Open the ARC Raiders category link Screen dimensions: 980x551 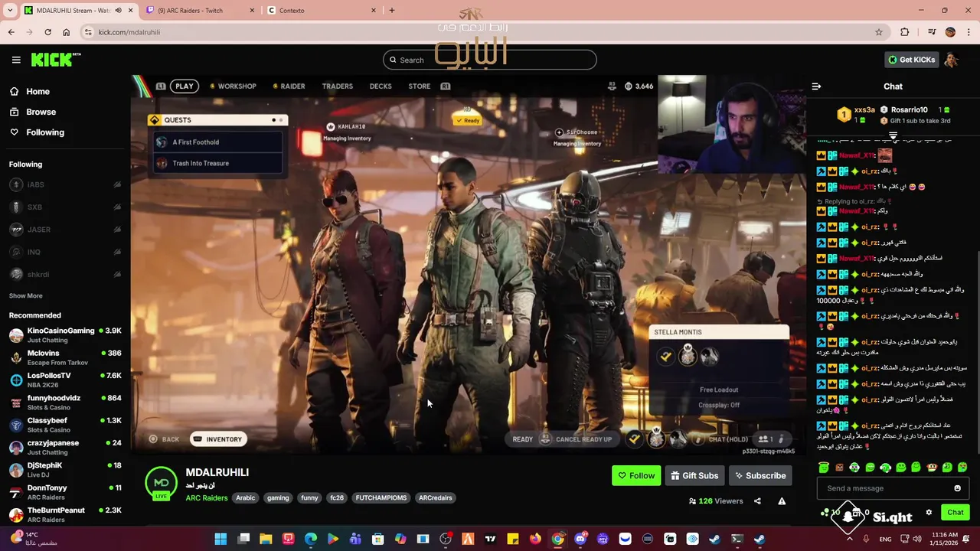(x=207, y=498)
